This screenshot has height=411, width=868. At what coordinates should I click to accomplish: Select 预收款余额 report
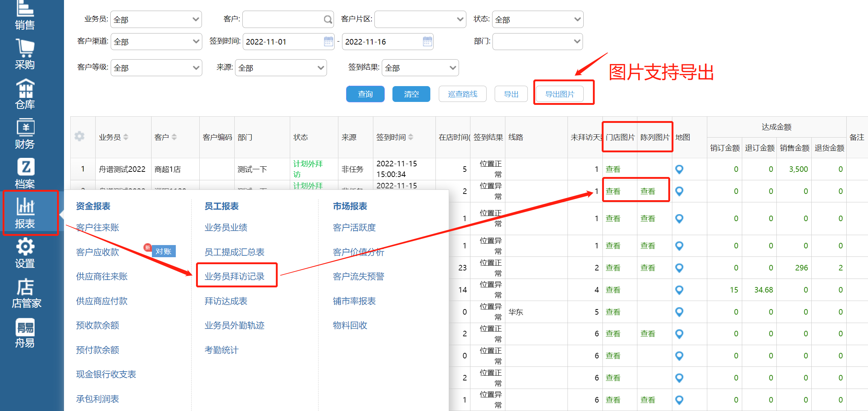pos(97,325)
